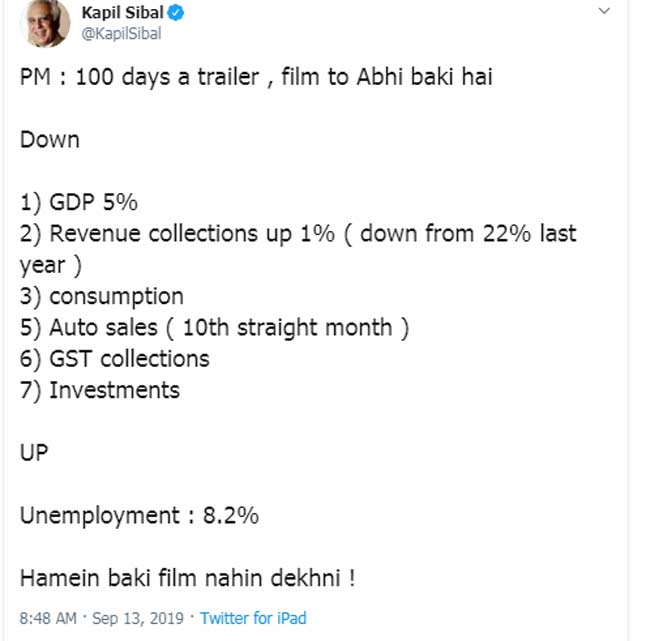Select the 'Unemployment : 8.2%' line
The width and height of the screenshot is (650, 641).
tap(139, 516)
